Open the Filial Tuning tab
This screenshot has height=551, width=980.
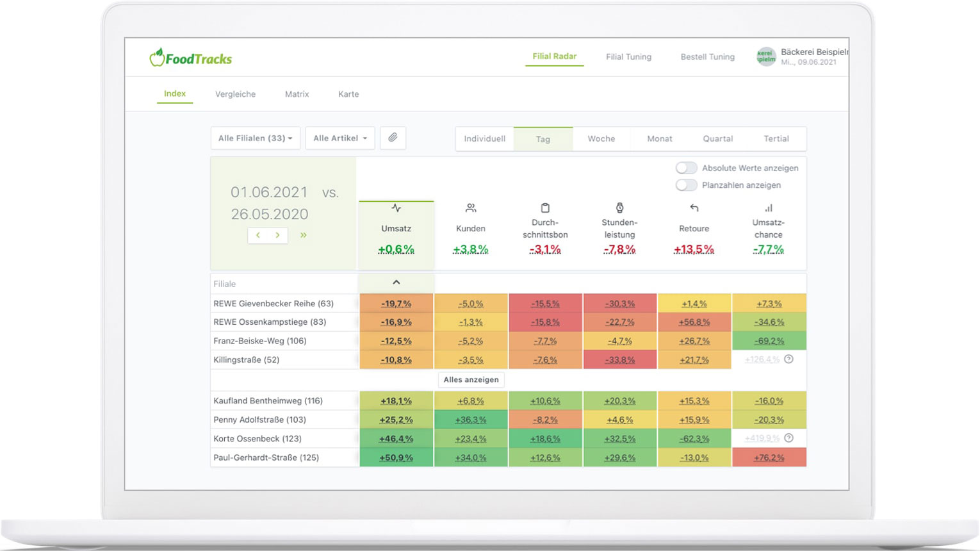628,57
